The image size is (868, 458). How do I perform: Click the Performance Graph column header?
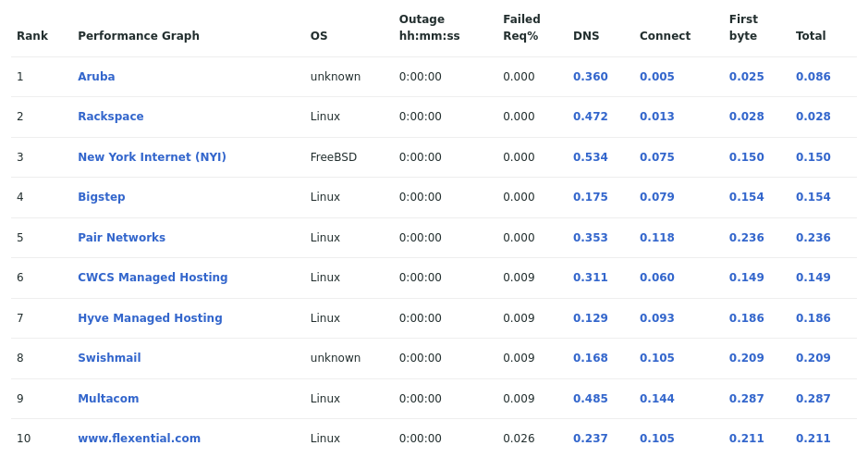click(139, 36)
